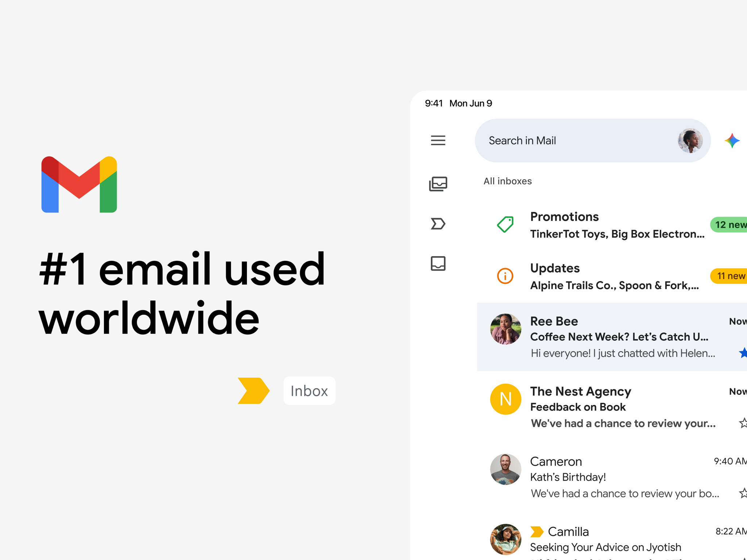This screenshot has height=560, width=747.
Task: Click the Ree Bee sender name
Action: pyautogui.click(x=554, y=321)
